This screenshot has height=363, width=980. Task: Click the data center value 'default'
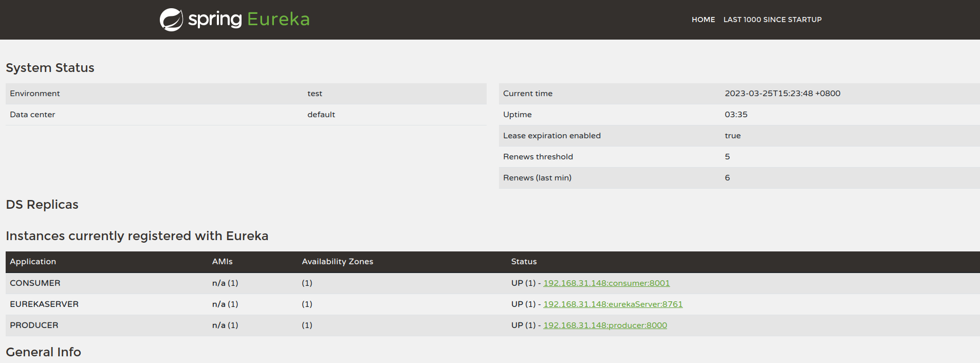[321, 115]
